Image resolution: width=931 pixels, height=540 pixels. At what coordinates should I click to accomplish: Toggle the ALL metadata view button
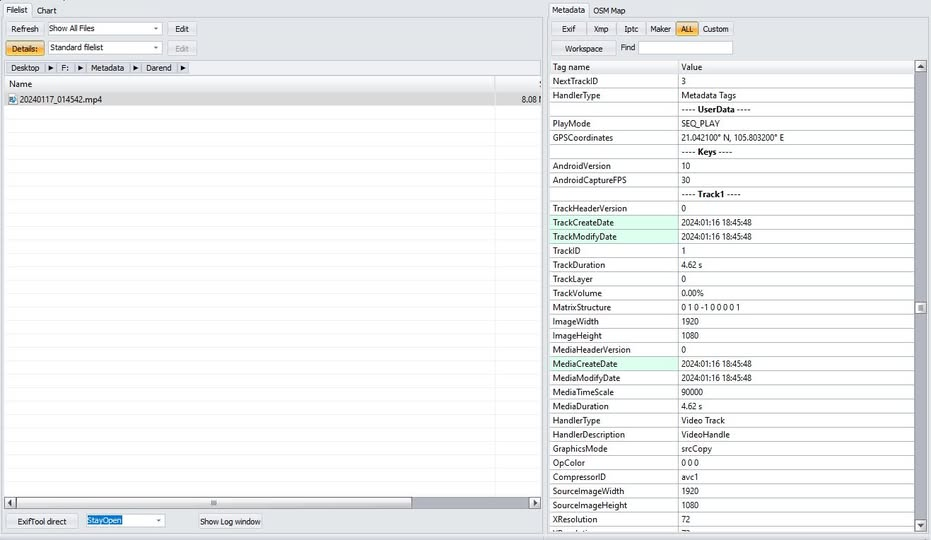[x=686, y=29]
